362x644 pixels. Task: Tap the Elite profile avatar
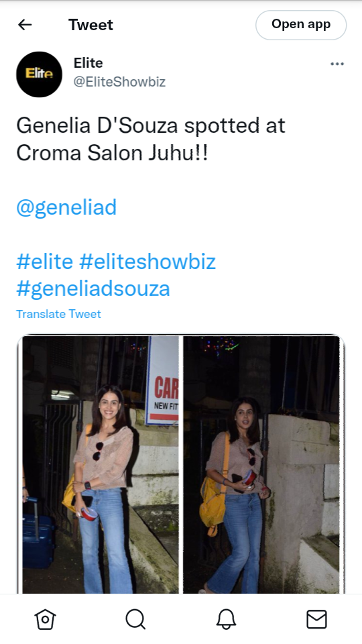pyautogui.click(x=39, y=74)
